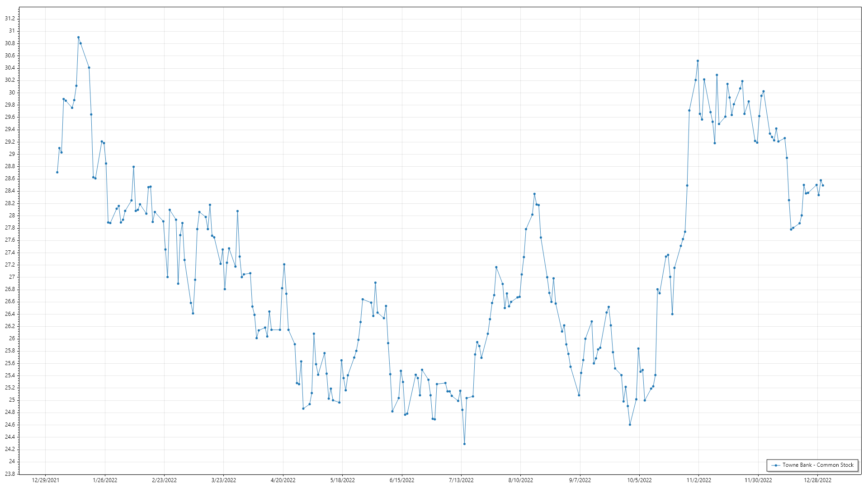Click the highest data point near 30.9

click(x=78, y=38)
